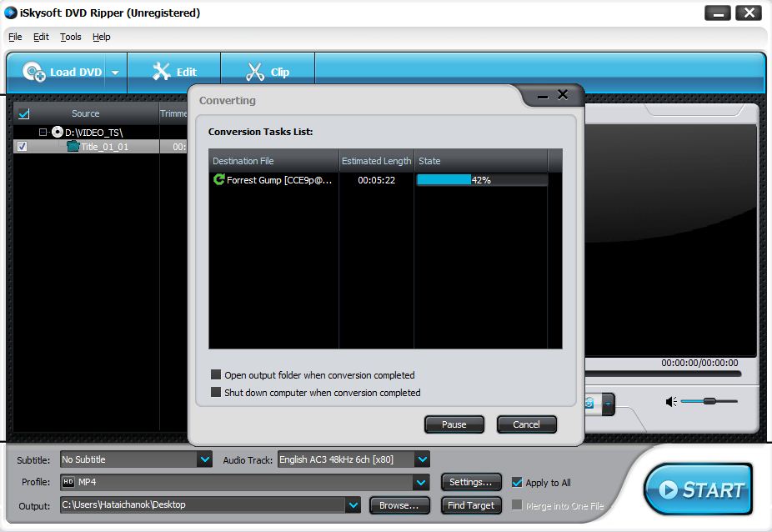Collapse the D:\VIDEO_TS\ tree node

pyautogui.click(x=43, y=132)
